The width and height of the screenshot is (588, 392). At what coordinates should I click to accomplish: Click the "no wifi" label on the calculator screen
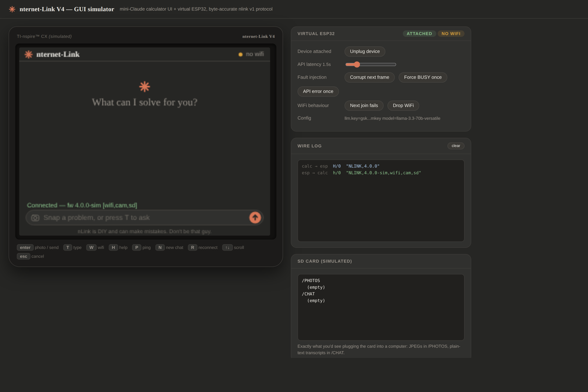(x=255, y=54)
